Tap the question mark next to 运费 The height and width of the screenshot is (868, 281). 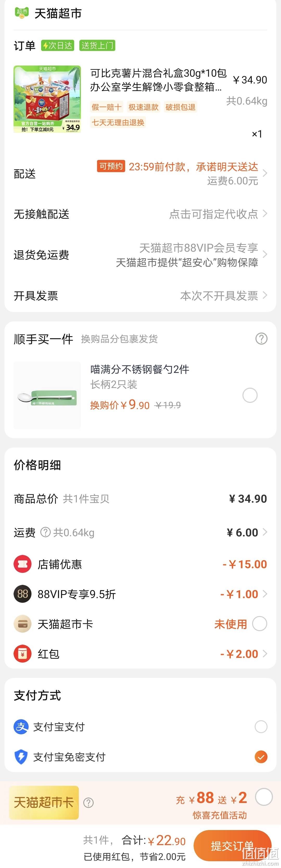coord(46,532)
